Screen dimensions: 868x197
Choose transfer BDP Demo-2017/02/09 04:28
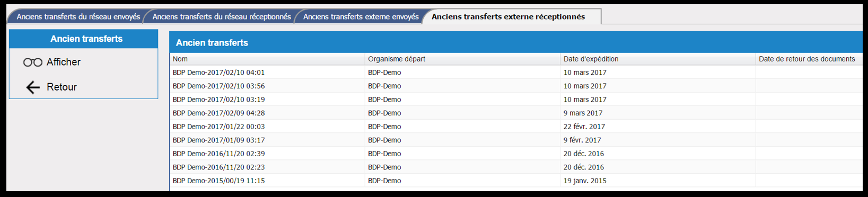coord(516,113)
